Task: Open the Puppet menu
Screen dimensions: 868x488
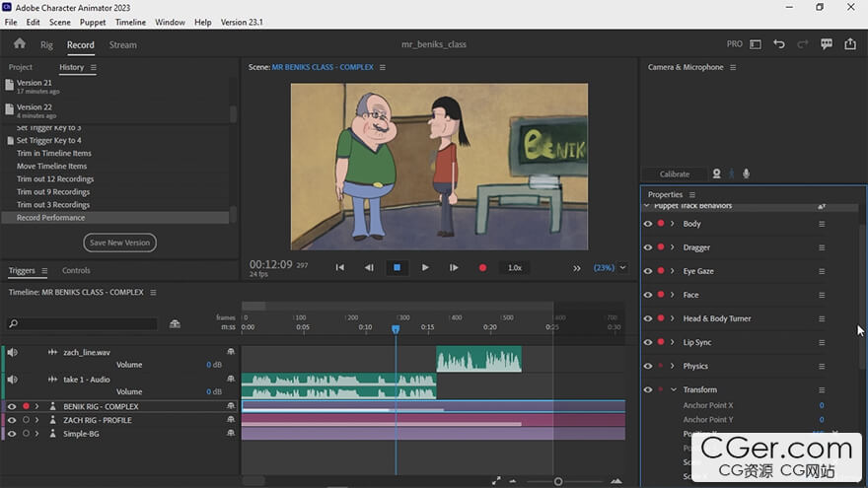Action: coord(93,22)
